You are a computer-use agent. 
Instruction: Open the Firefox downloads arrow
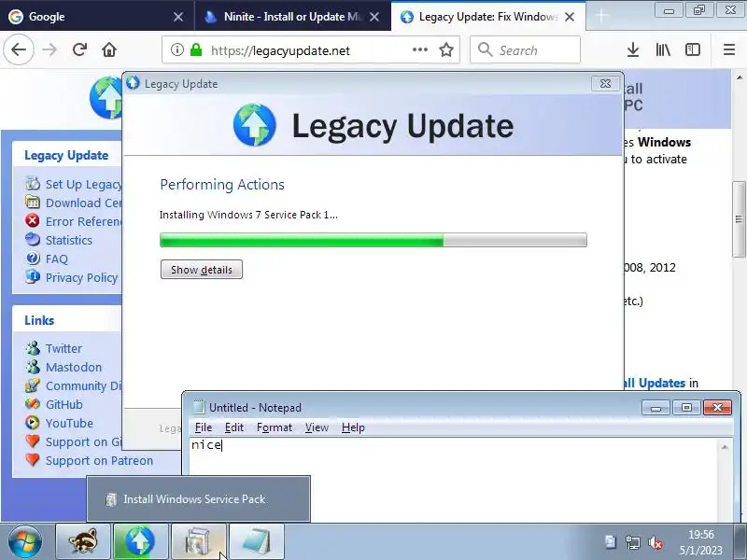633,49
